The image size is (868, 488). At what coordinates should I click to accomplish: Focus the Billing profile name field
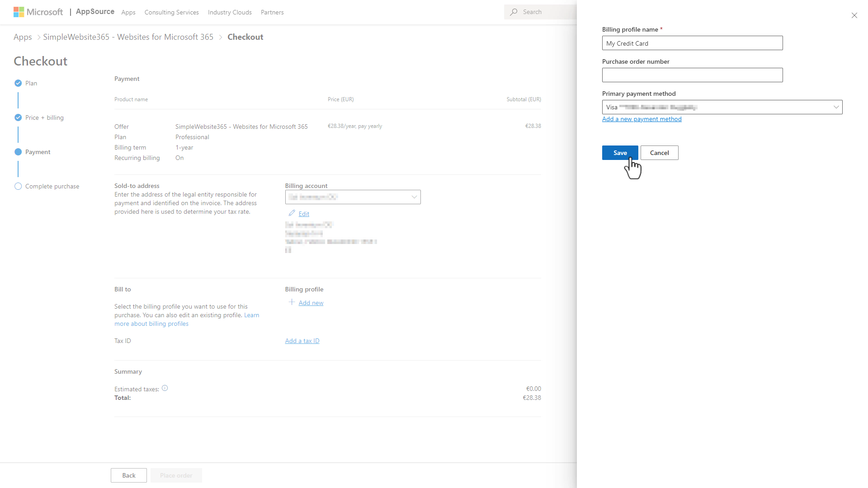click(692, 43)
